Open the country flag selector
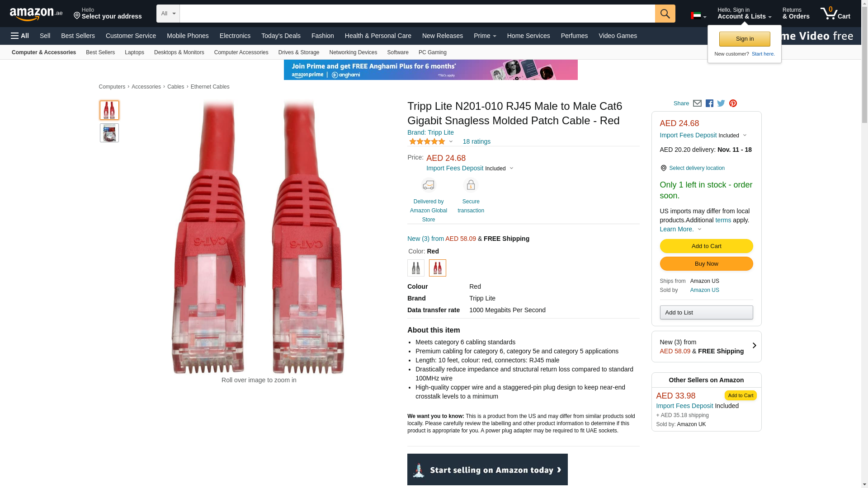The width and height of the screenshot is (868, 488). pos(698,16)
